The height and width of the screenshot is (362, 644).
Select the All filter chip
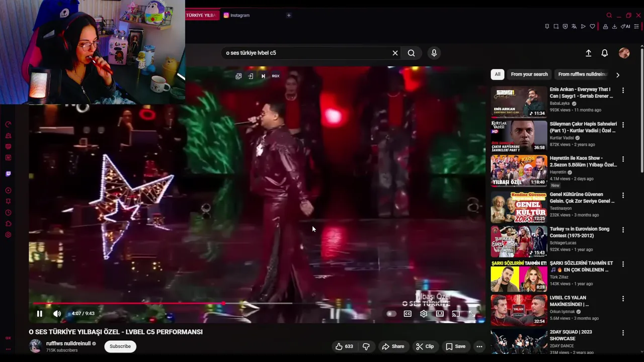tap(498, 74)
